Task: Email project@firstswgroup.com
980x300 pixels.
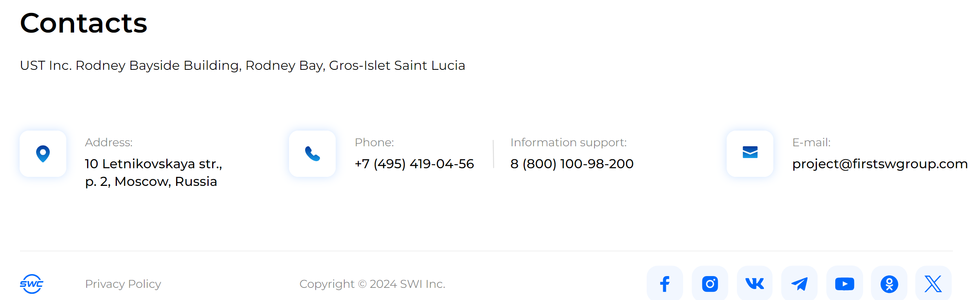Action: pos(880,164)
